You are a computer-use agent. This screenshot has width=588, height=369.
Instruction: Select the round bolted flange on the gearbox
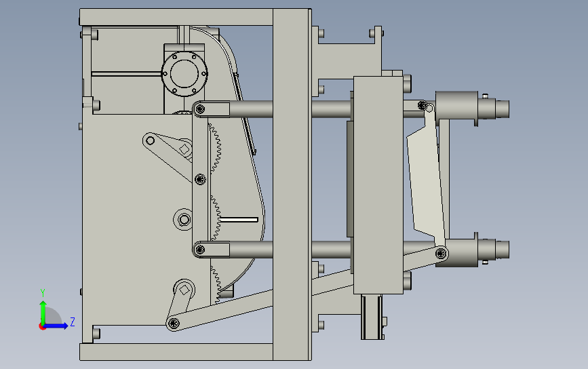(184, 74)
